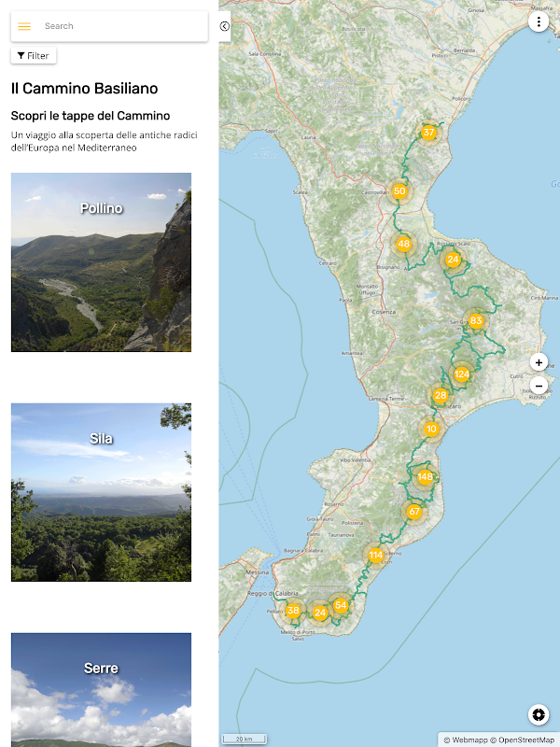This screenshot has width=560, height=747.
Task: Click the Messina map label
Action: coord(258,572)
